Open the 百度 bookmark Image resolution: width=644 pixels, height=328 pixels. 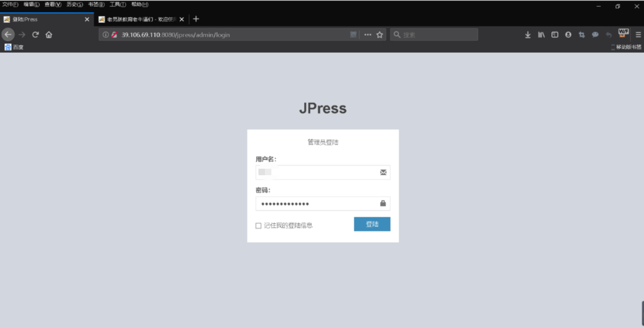click(x=14, y=47)
